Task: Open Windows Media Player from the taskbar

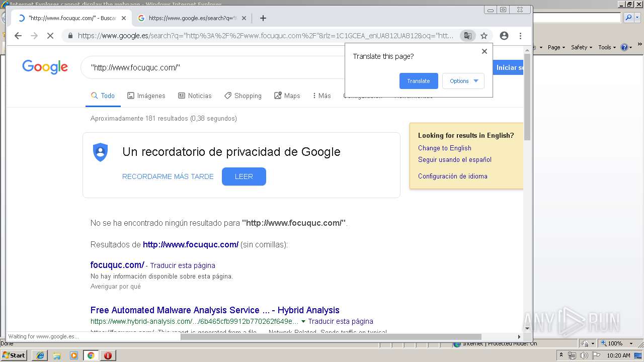Action: 74,355
